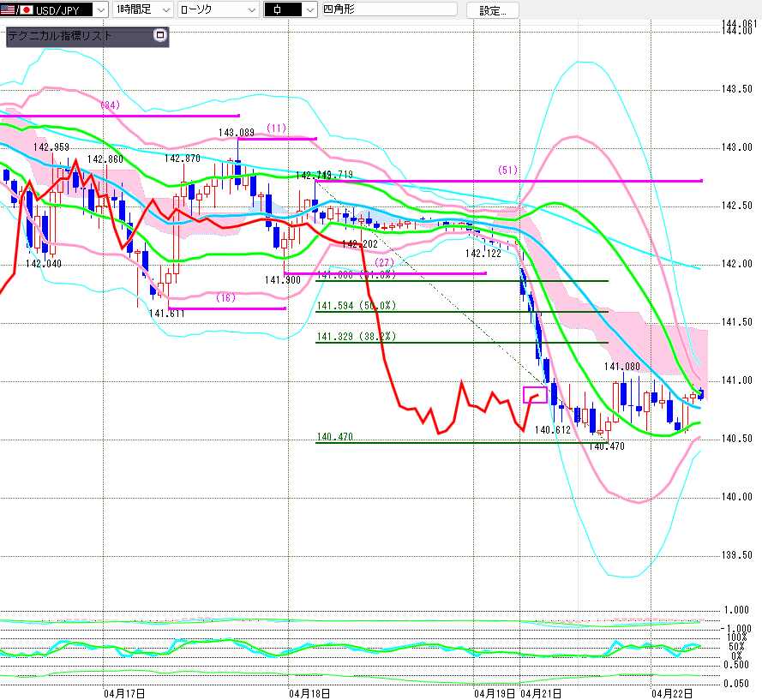Expand the テクニカル指標リスト panel via its square icon
Image resolution: width=762 pixels, height=700 pixels.
[160, 35]
